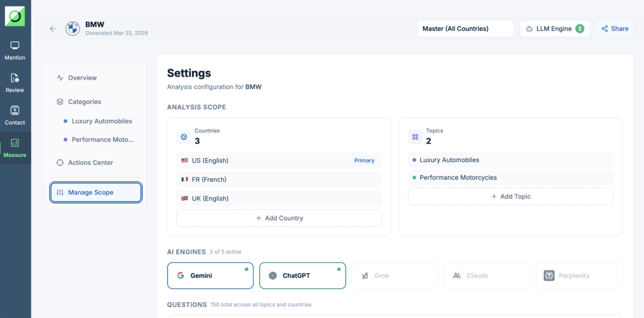
Task: Click the '150 total across all topics' text
Action: pyautogui.click(x=261, y=305)
